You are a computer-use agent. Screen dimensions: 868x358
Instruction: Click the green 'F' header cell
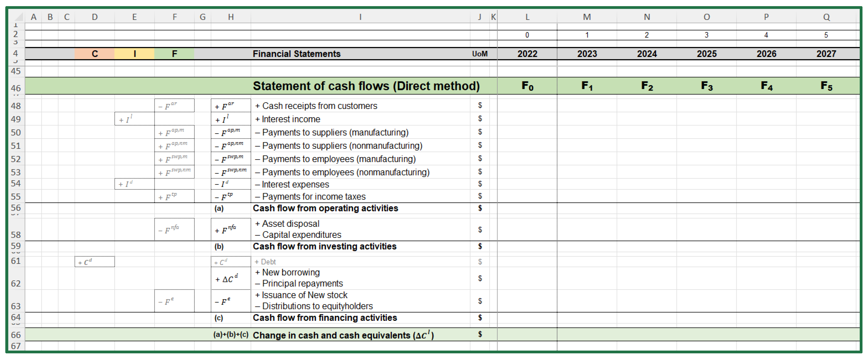[x=174, y=54]
